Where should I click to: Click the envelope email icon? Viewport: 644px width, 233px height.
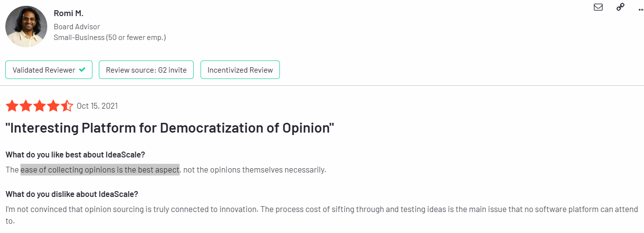tap(598, 7)
